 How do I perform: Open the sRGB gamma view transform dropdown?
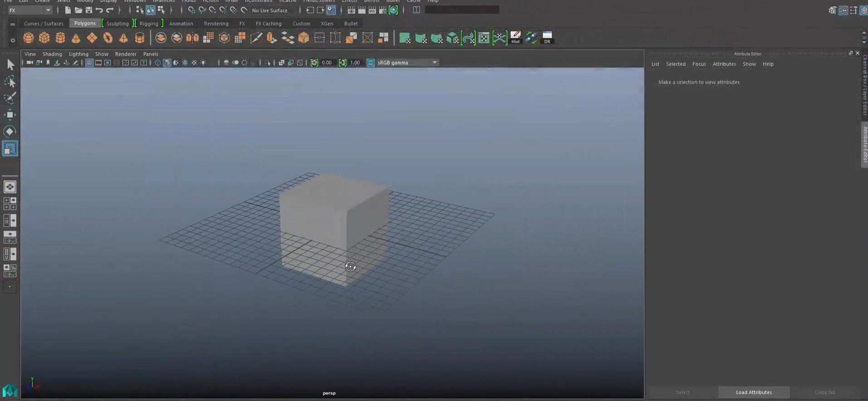407,63
